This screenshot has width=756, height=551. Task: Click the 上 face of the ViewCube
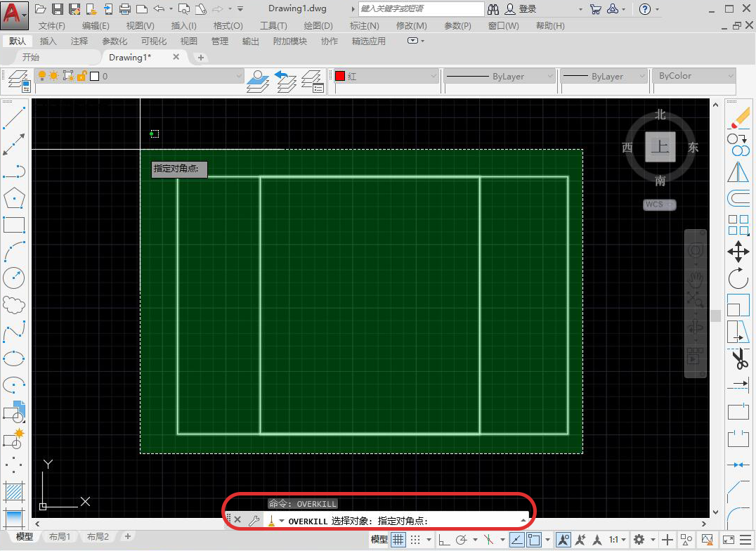point(660,146)
